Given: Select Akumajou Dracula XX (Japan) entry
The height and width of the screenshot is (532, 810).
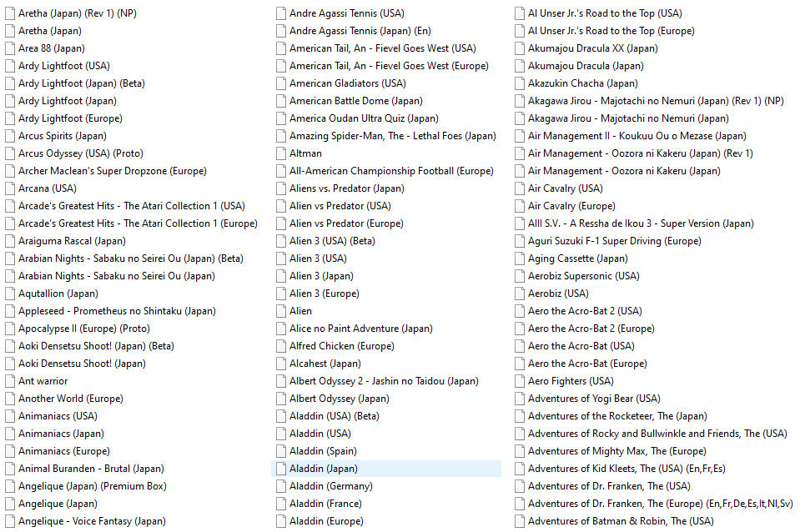Looking at the screenshot, I should (592, 48).
